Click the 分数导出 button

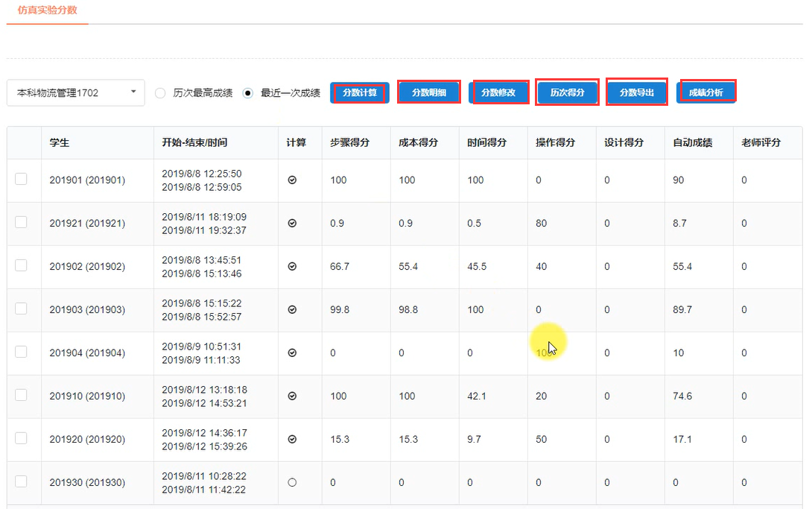click(636, 92)
